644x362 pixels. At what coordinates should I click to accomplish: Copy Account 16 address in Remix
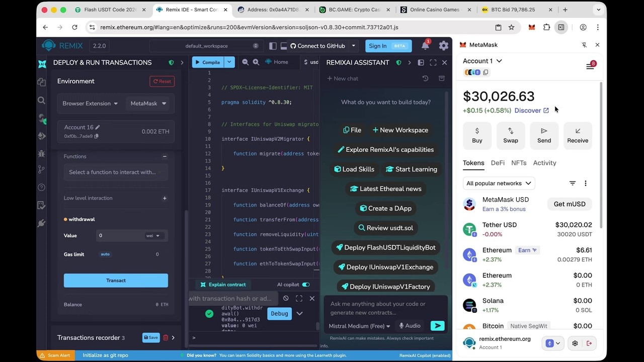[96, 136]
